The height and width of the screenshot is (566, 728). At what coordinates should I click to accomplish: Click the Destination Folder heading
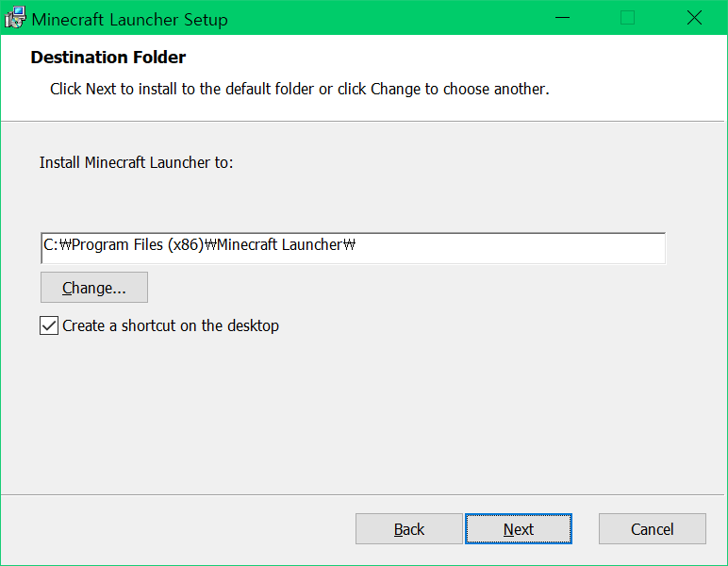coord(108,58)
